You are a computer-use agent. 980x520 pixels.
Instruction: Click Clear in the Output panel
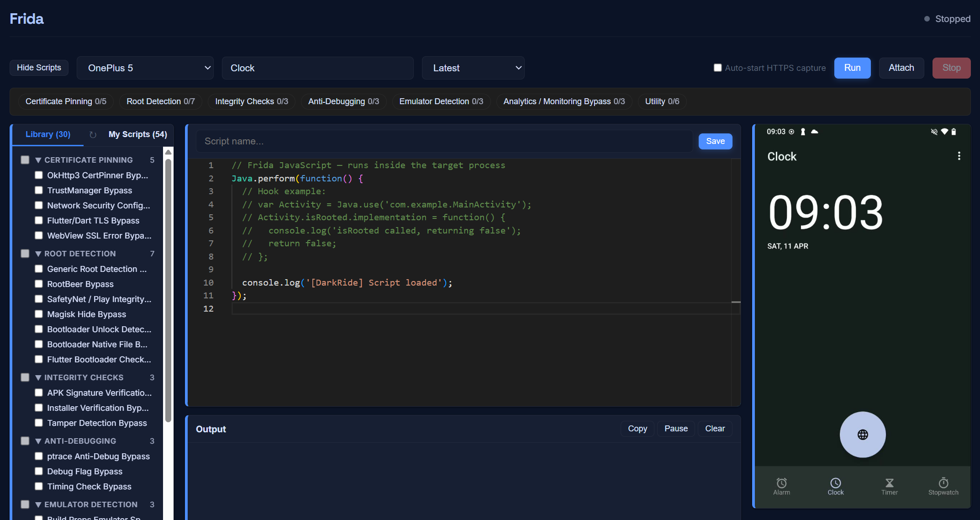coord(715,429)
